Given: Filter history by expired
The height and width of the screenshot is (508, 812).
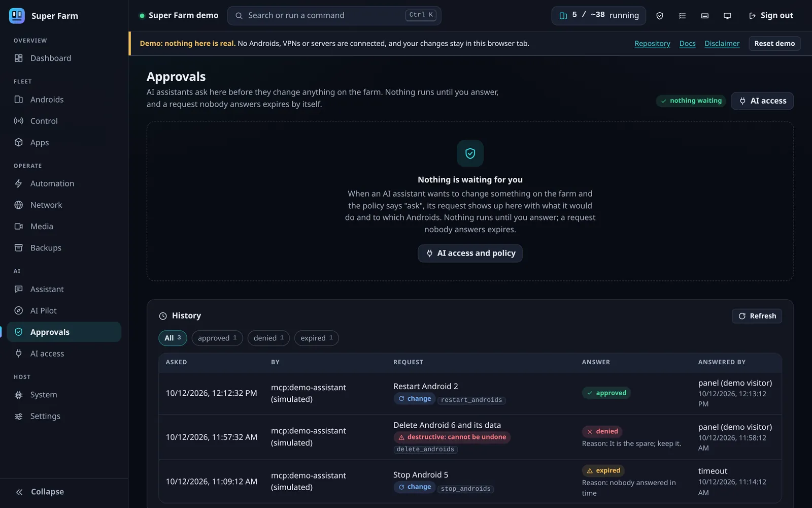Looking at the screenshot, I should (317, 338).
